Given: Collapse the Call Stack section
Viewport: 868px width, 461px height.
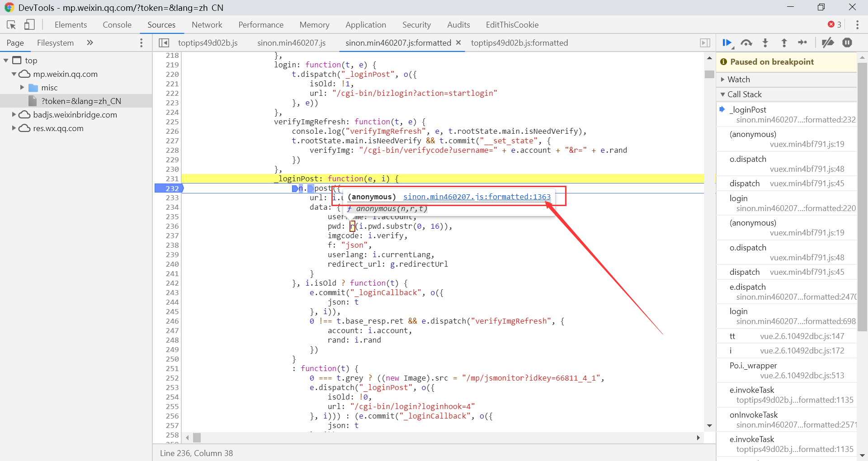Looking at the screenshot, I should pyautogui.click(x=722, y=94).
